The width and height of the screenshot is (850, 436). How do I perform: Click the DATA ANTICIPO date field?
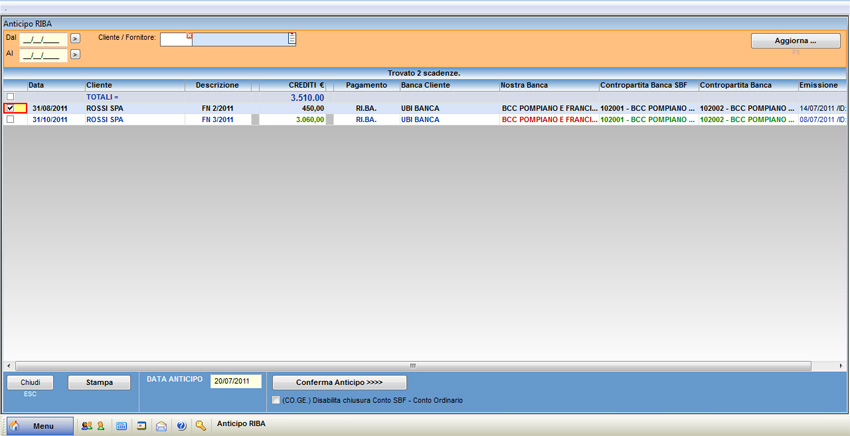(235, 381)
